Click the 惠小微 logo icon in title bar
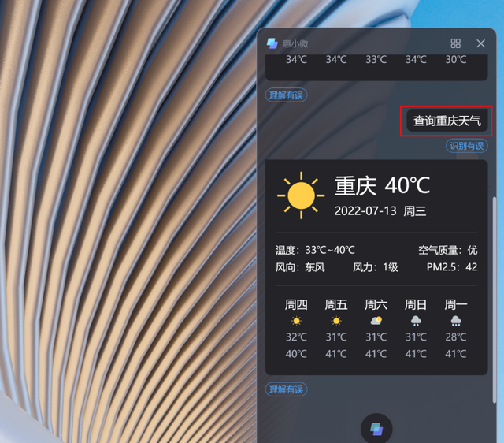Image resolution: width=504 pixels, height=443 pixels. [272, 43]
